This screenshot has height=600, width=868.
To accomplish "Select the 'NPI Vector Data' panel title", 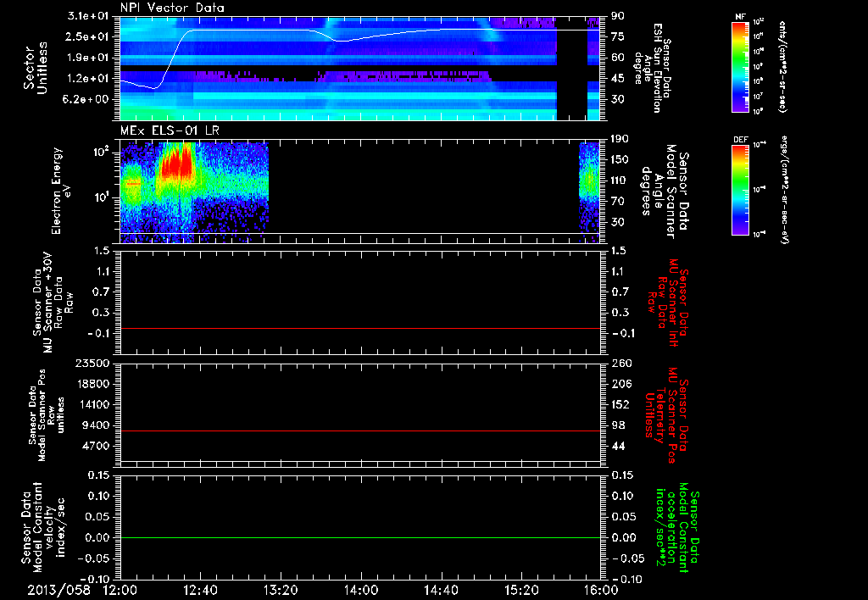I will click(x=172, y=8).
